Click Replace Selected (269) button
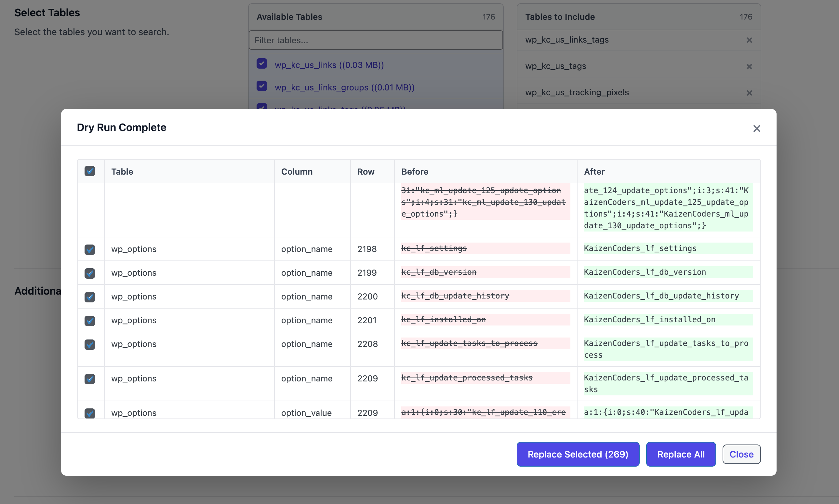 (578, 454)
